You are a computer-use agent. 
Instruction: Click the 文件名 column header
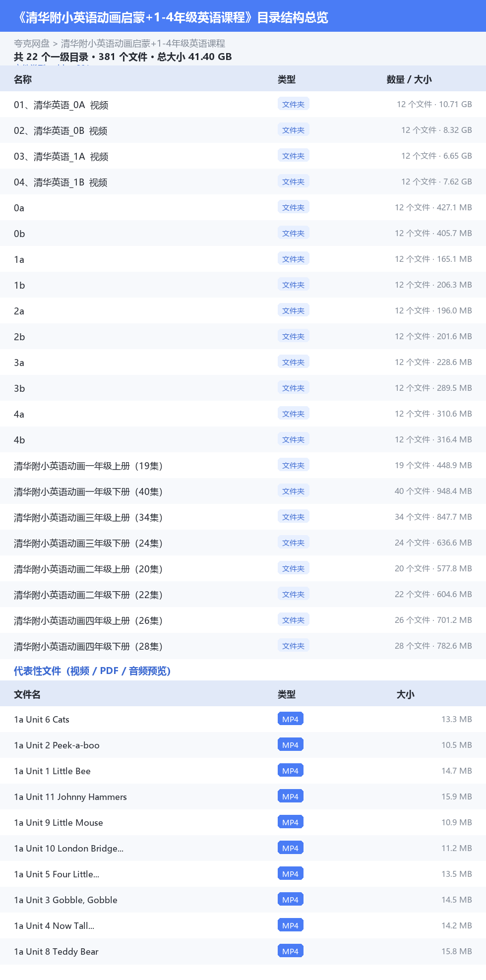click(x=27, y=694)
